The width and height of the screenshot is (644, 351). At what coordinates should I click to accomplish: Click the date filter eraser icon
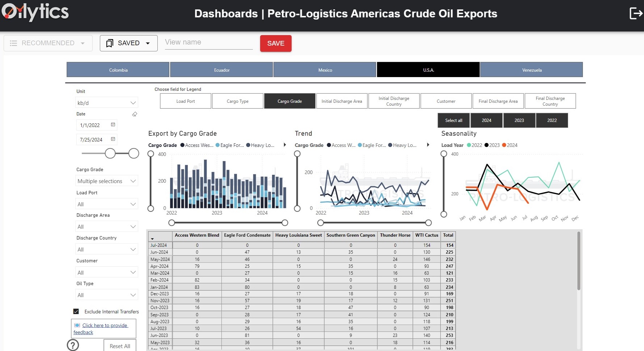135,114
